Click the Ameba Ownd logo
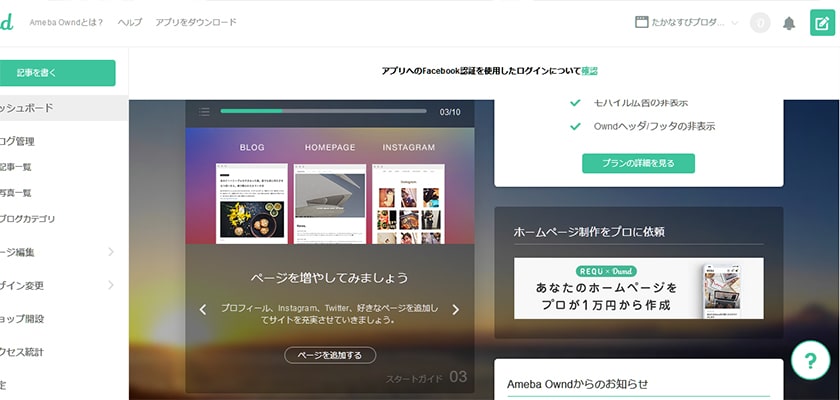Viewport: 840px width, 400px height. pyautogui.click(x=6, y=22)
